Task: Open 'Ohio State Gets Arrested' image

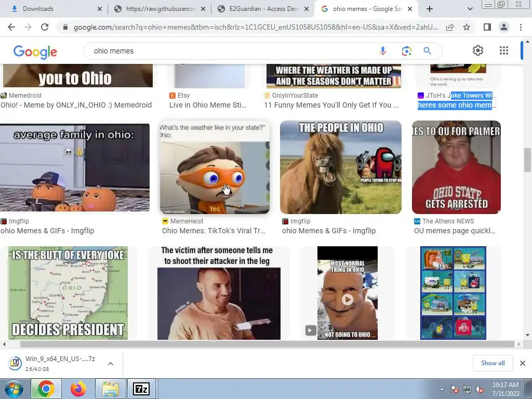Action: pos(456,167)
